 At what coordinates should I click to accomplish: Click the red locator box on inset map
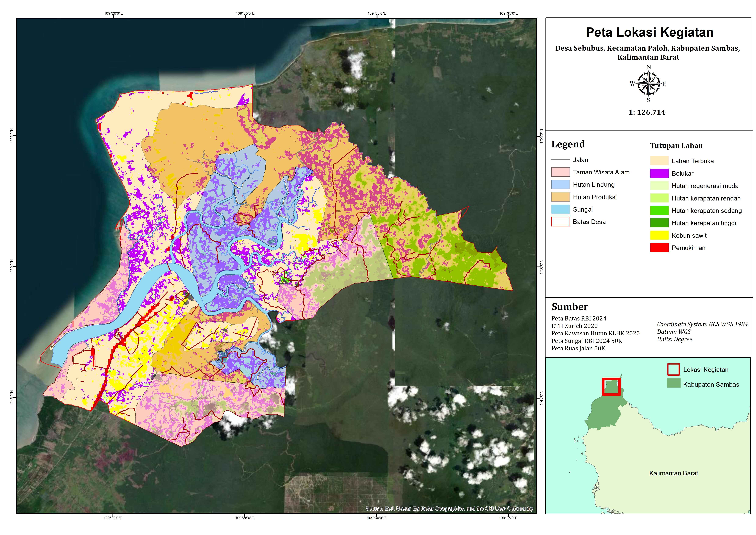tap(611, 387)
